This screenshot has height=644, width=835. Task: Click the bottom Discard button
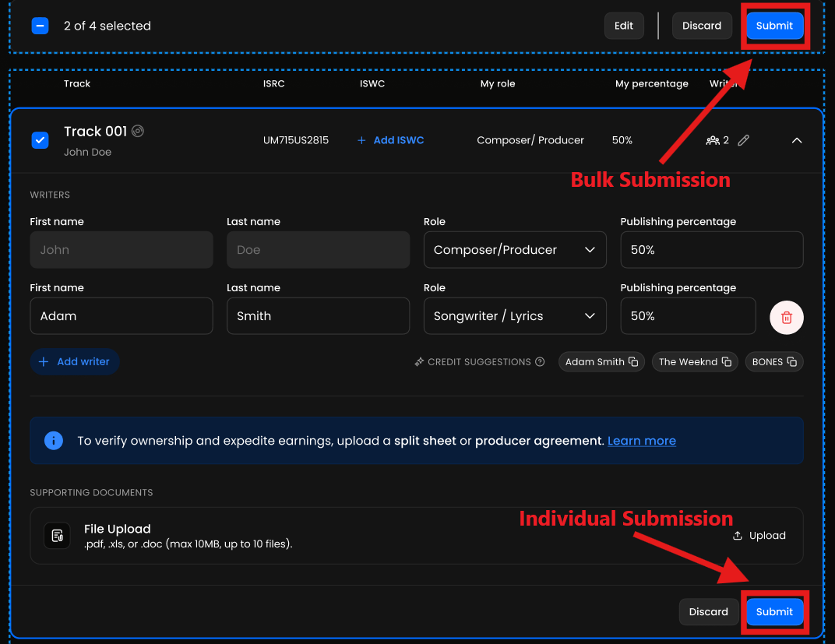708,612
